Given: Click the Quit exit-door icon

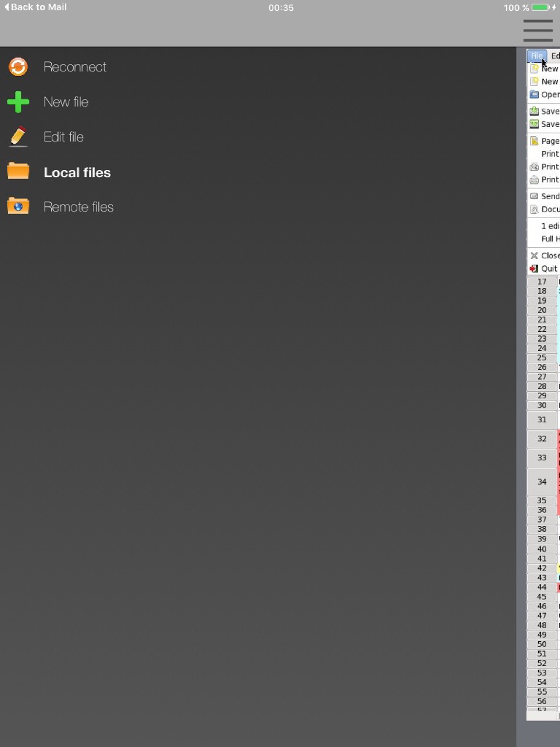Looking at the screenshot, I should [534, 269].
